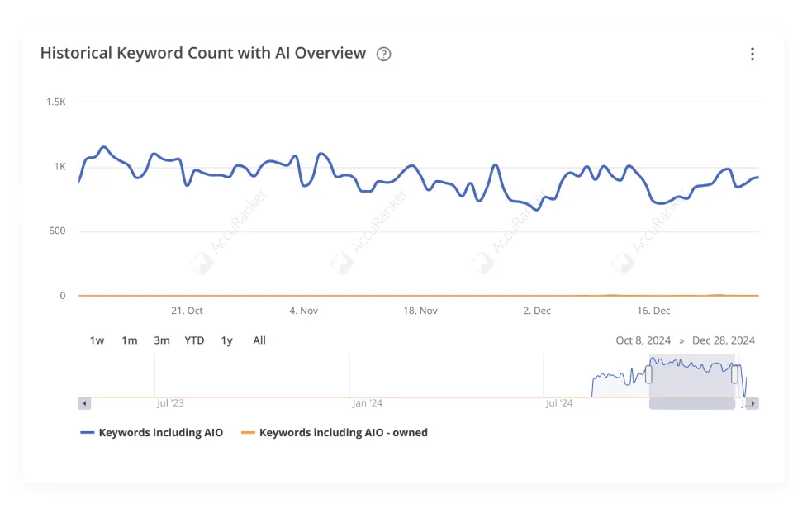
Task: Click the navigator scrollbar thumb
Action: [x=691, y=403]
